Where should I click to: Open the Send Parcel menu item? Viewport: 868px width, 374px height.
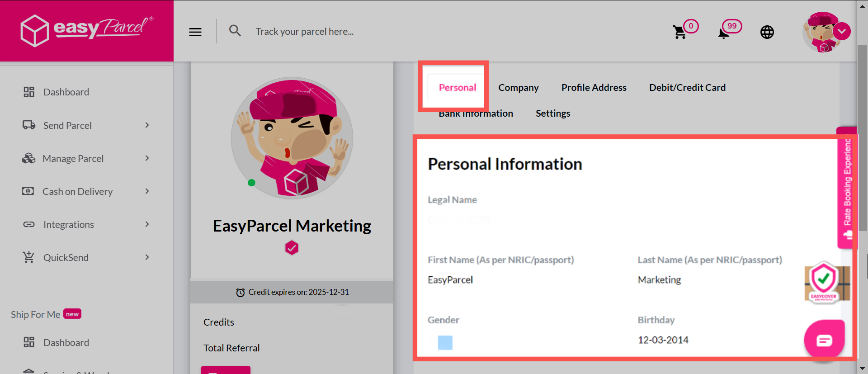pyautogui.click(x=67, y=125)
